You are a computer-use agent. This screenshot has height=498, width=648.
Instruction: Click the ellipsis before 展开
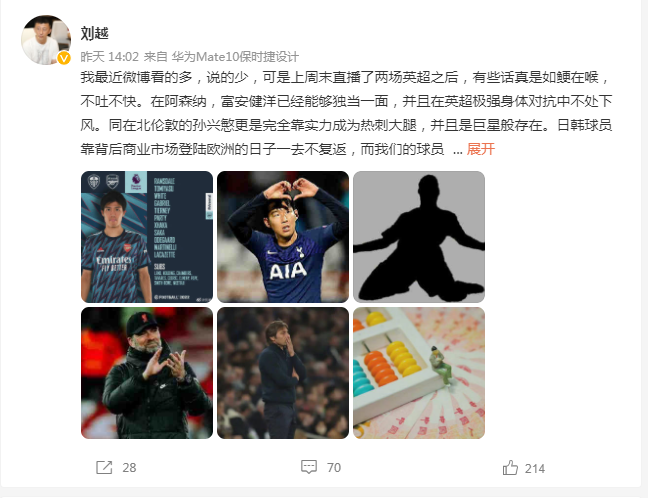pos(457,150)
